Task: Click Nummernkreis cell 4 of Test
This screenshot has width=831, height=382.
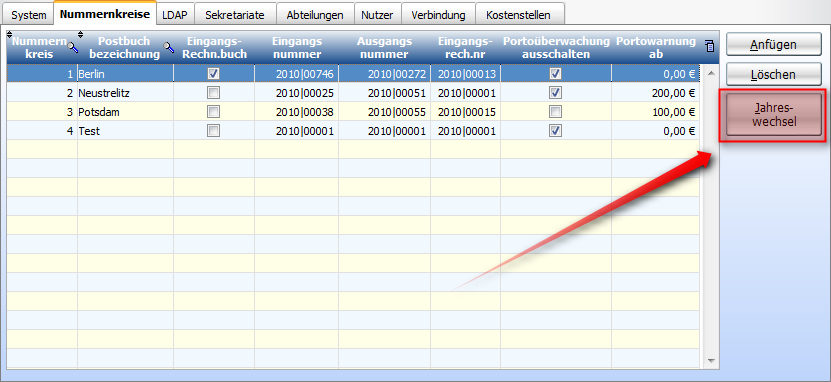Action: click(42, 131)
